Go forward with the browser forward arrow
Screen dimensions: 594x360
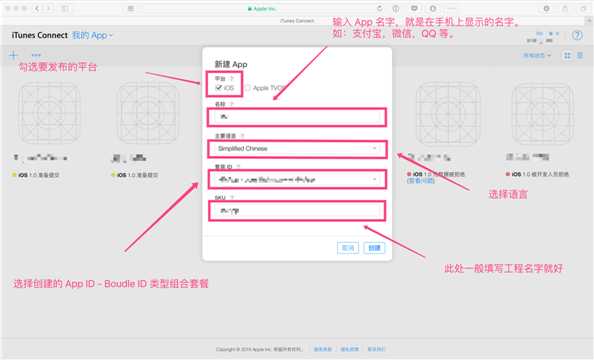(48, 8)
